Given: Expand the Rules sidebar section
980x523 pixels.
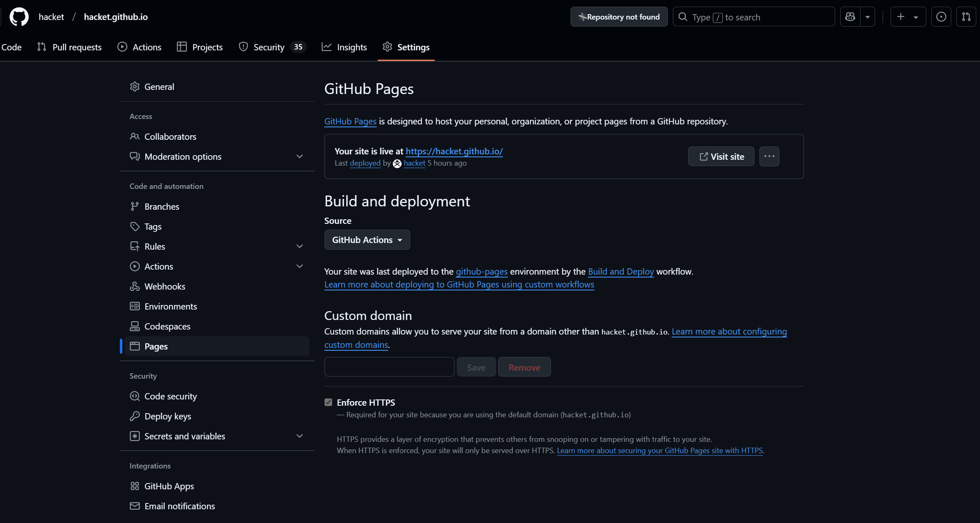Looking at the screenshot, I should pos(300,246).
